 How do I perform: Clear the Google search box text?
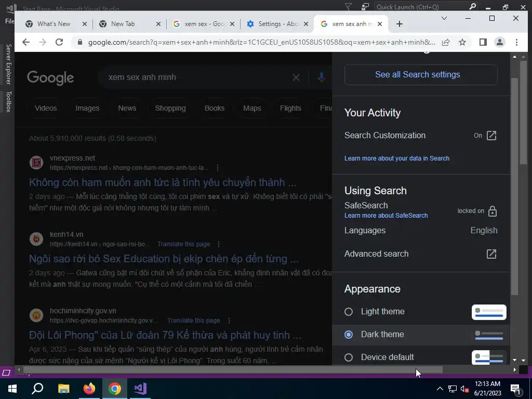(x=296, y=77)
